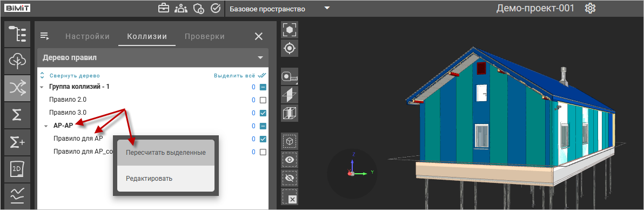Viewport: 644px width, 210px height.
Task: Click the double-check icon beside Выделить всё
Action: tap(262, 75)
